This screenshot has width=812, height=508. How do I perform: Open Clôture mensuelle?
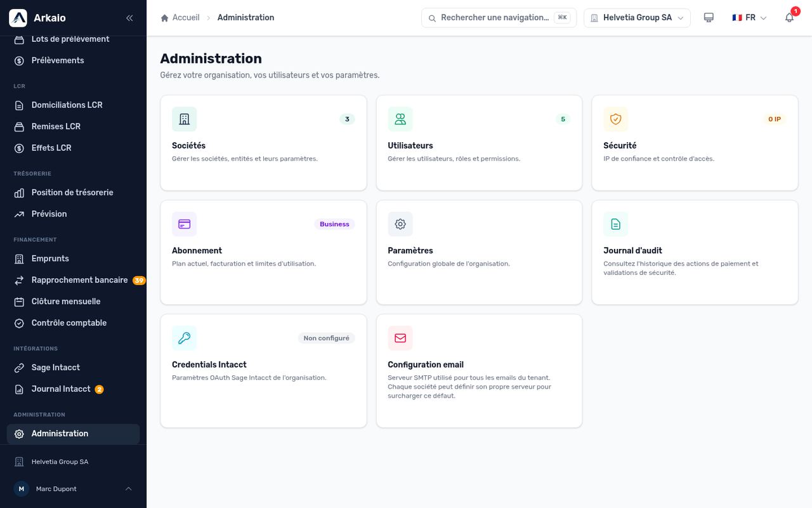74,302
